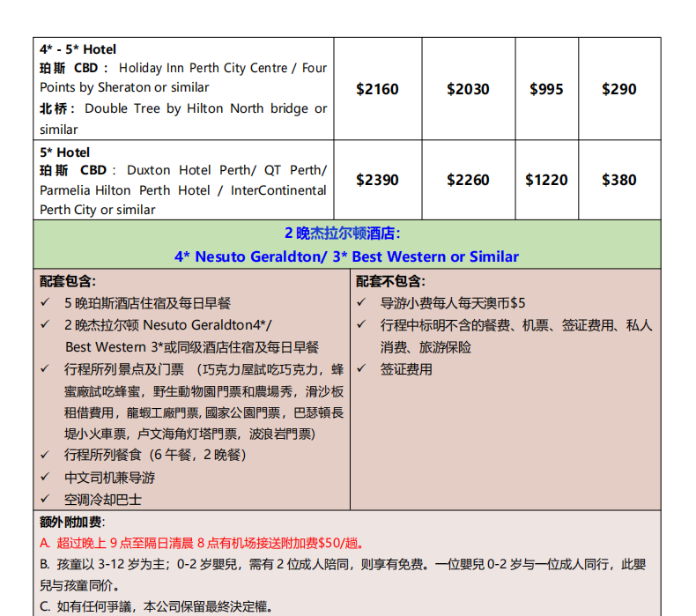Click the $995 price value
Screen dimensions: 696x616
click(546, 89)
